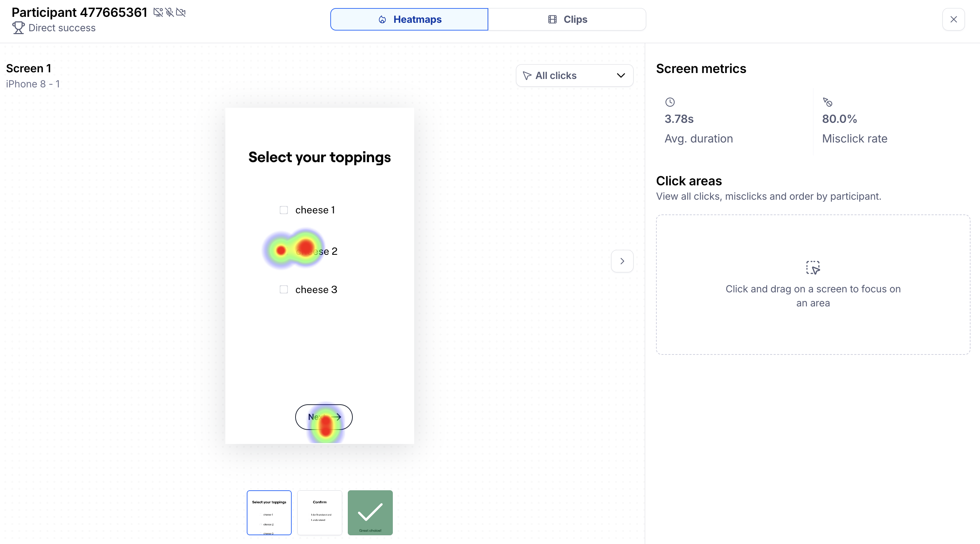Switch to the Clips tab
Image resolution: width=980 pixels, height=544 pixels.
pyautogui.click(x=567, y=19)
